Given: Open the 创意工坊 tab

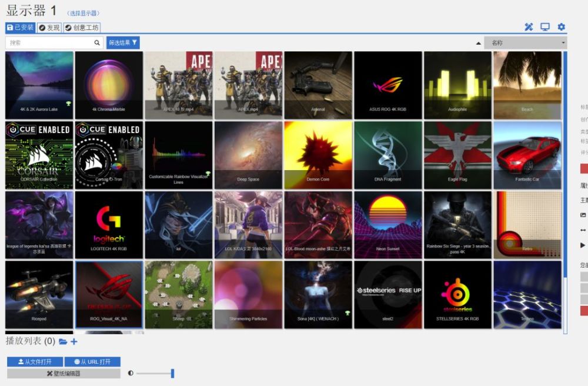Looking at the screenshot, I should click(82, 28).
